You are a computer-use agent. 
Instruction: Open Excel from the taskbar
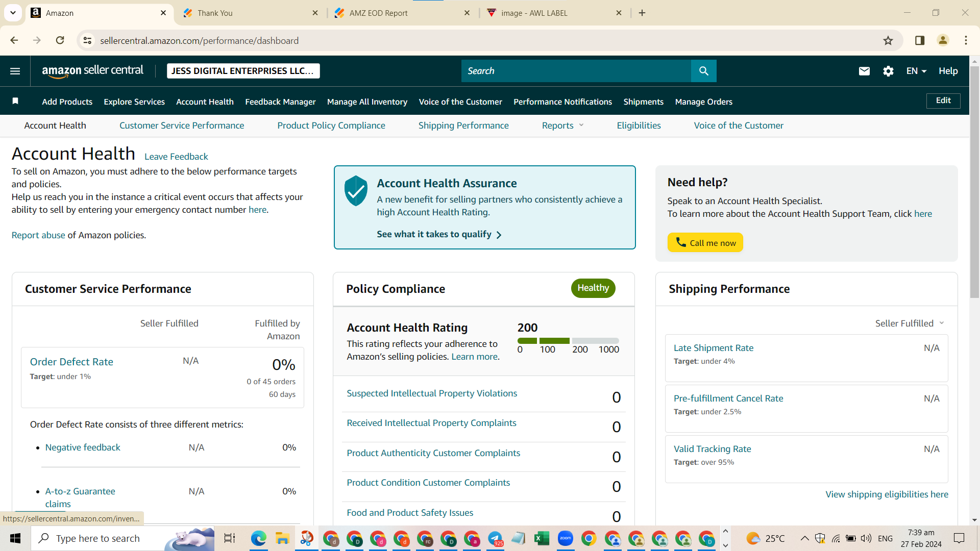click(542, 538)
